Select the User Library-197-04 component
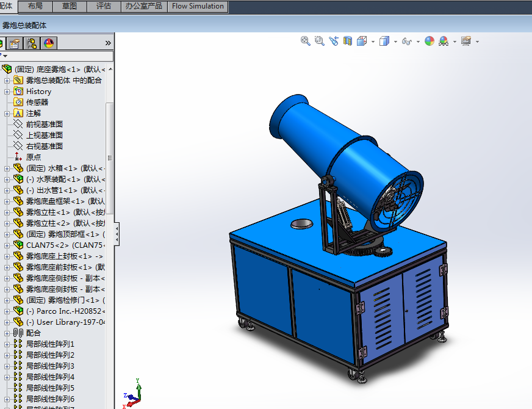 [65, 322]
